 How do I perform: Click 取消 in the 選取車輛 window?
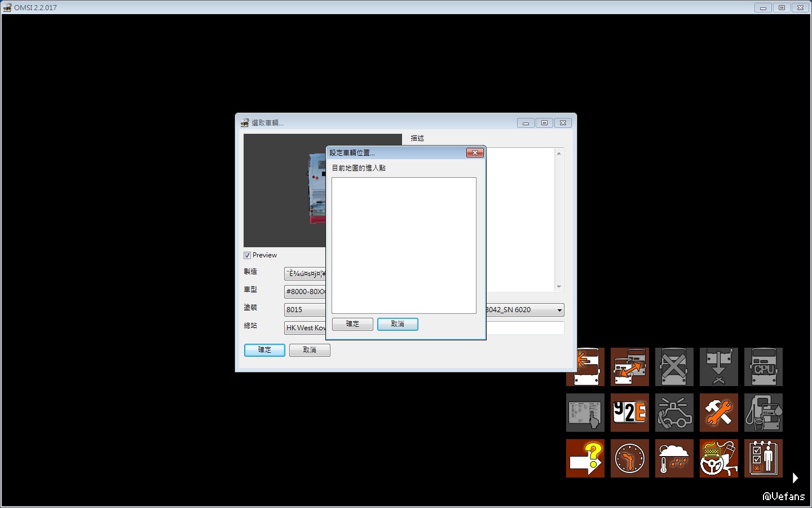(310, 350)
